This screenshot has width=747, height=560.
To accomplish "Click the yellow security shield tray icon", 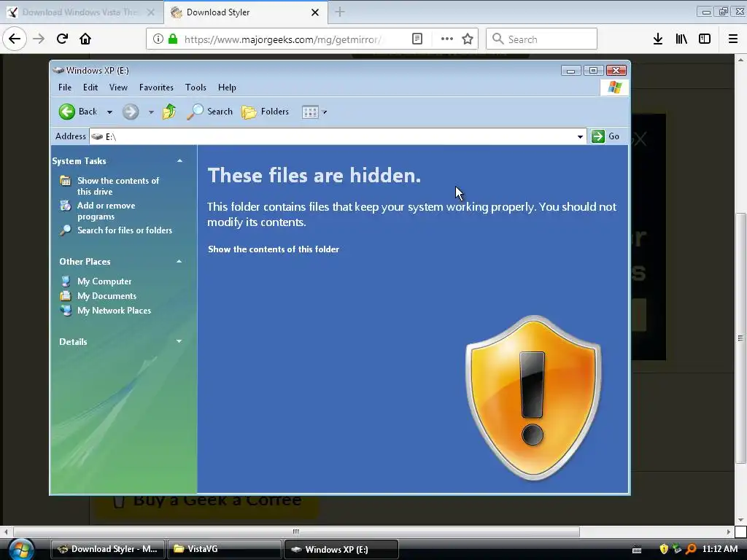I will [x=664, y=549].
